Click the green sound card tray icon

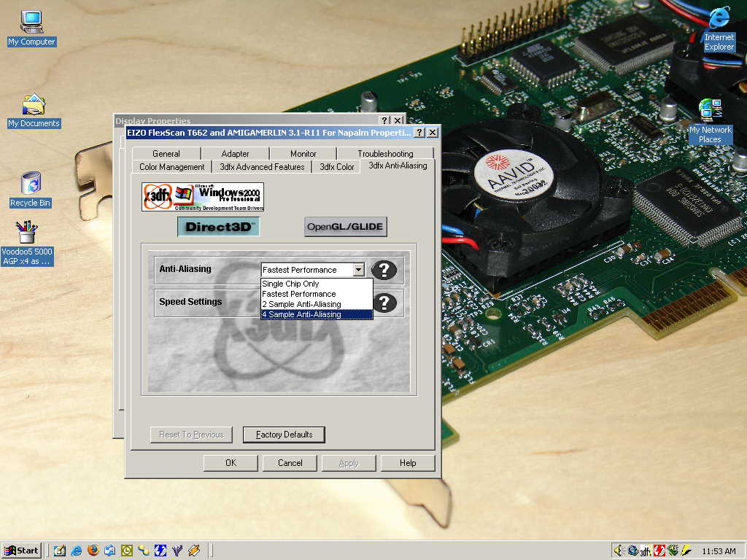coord(673,551)
